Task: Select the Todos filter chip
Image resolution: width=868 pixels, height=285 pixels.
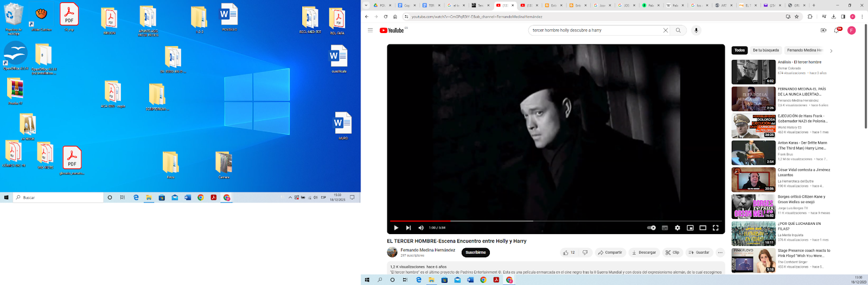Action: click(739, 50)
